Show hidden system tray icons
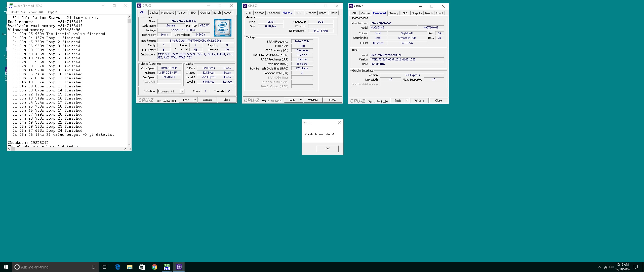The width and height of the screenshot is (644, 272). (x=599, y=267)
